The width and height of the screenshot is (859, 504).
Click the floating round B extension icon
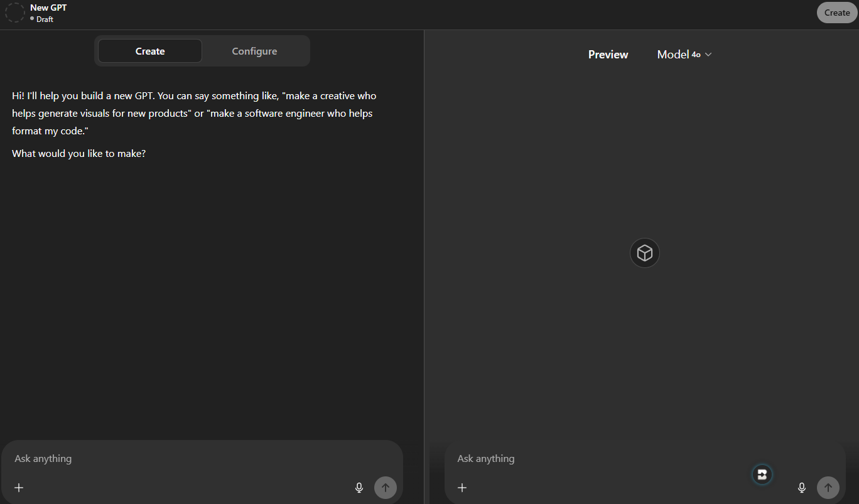762,475
